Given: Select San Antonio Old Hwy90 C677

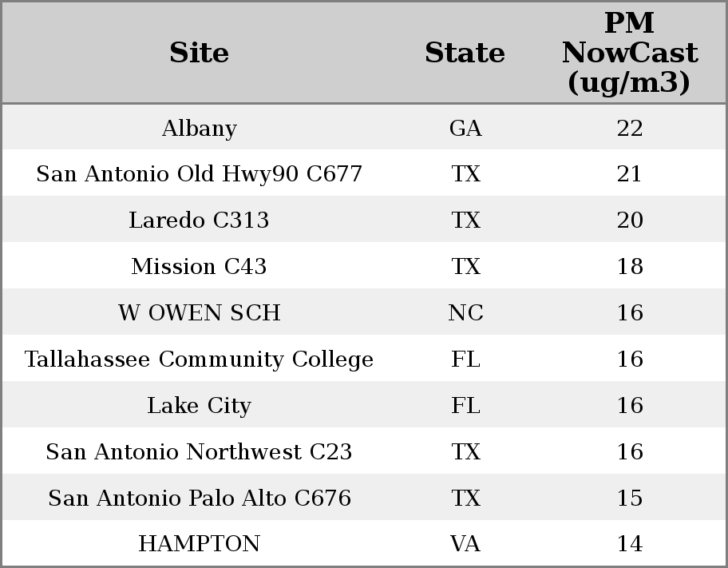Looking at the screenshot, I should point(199,174).
